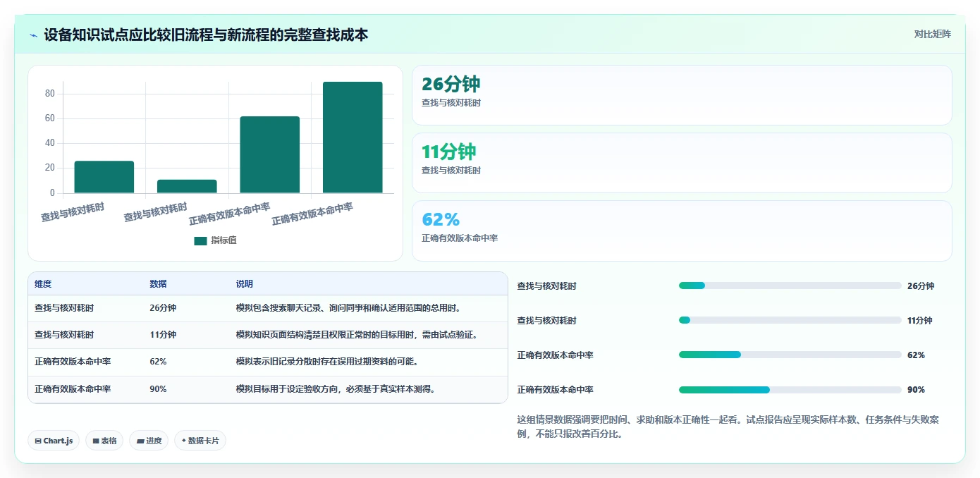Click the teal legend swatch next to 指标值
Image resolution: width=980 pixels, height=478 pixels.
(x=200, y=240)
